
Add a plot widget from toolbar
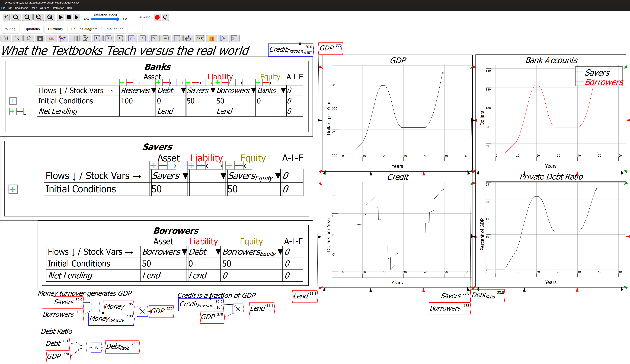(x=62, y=38)
